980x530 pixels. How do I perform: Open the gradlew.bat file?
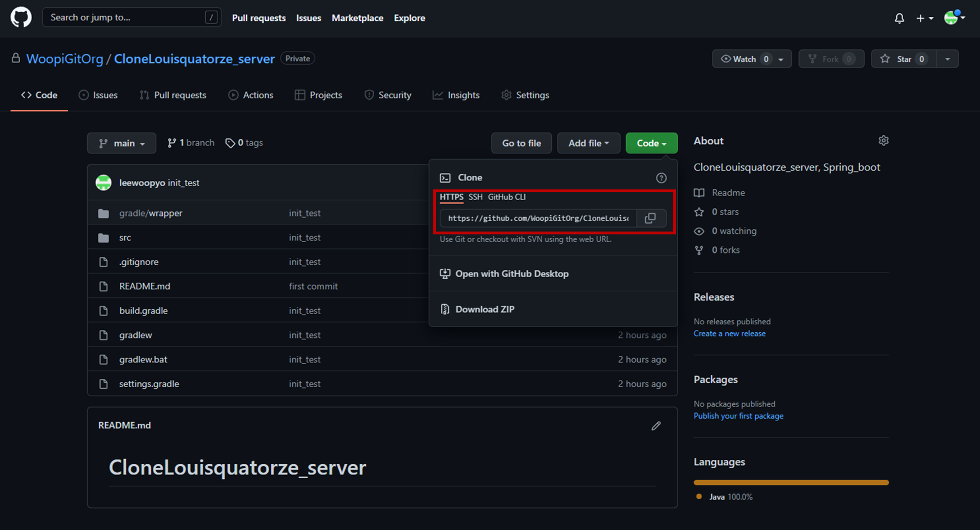click(143, 359)
